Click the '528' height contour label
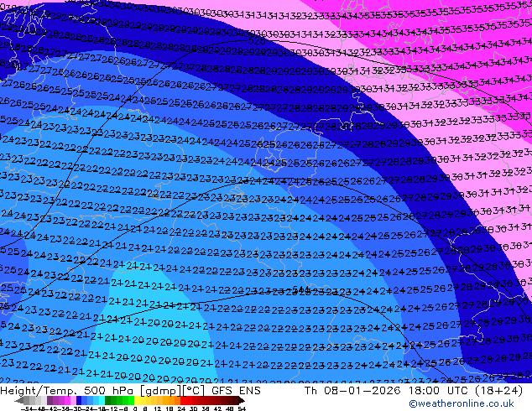The image size is (532, 411). [x=257, y=41]
